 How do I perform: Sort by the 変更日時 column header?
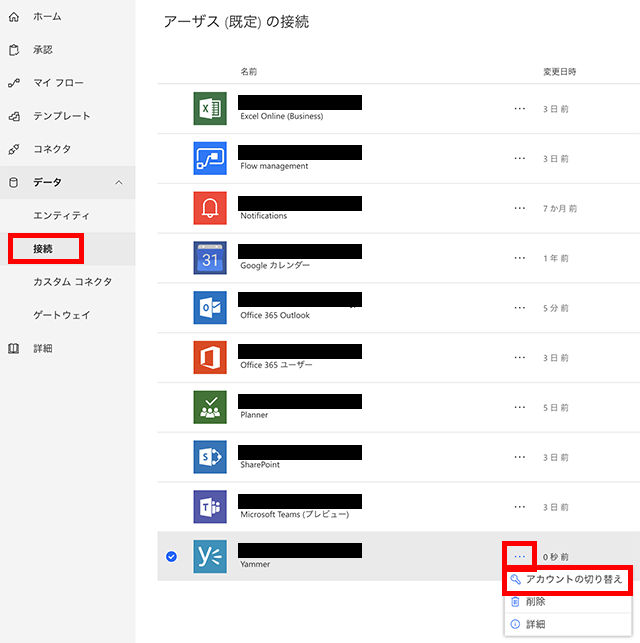(560, 72)
